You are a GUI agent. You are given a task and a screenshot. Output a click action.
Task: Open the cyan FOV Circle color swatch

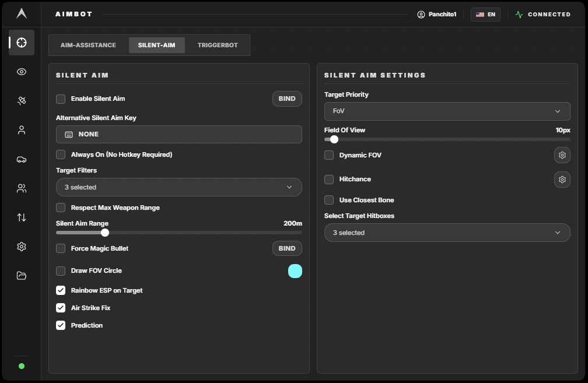pos(295,271)
